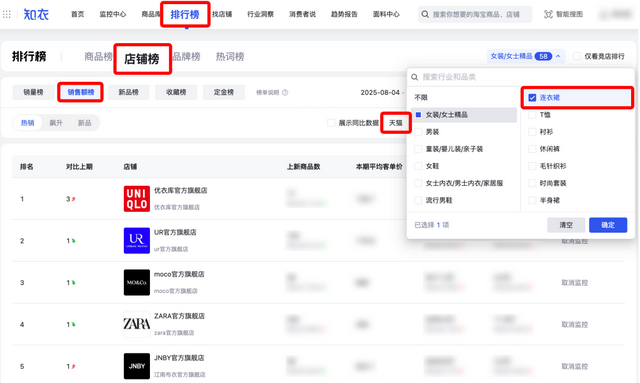Select the 收藏榜 ranking
The width and height of the screenshot is (640, 383).
[176, 92]
